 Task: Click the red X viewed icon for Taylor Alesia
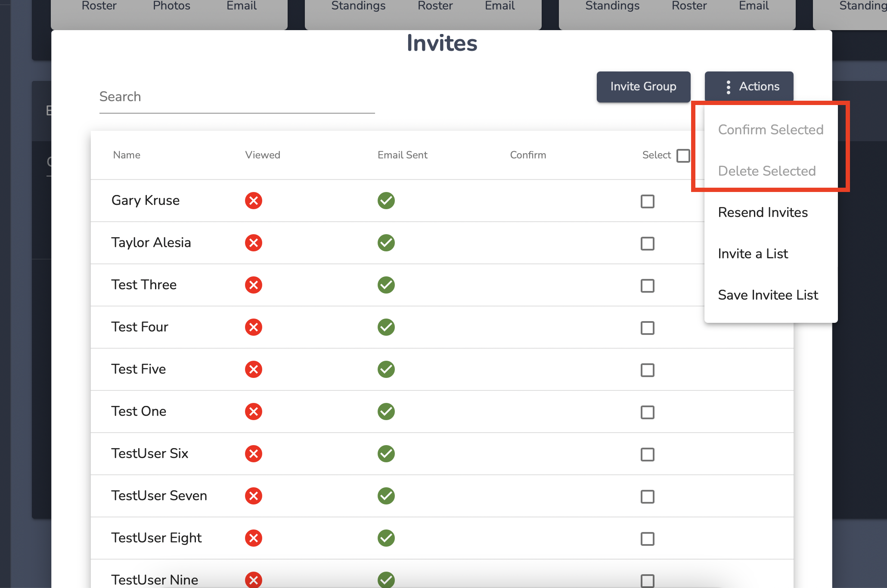(254, 243)
